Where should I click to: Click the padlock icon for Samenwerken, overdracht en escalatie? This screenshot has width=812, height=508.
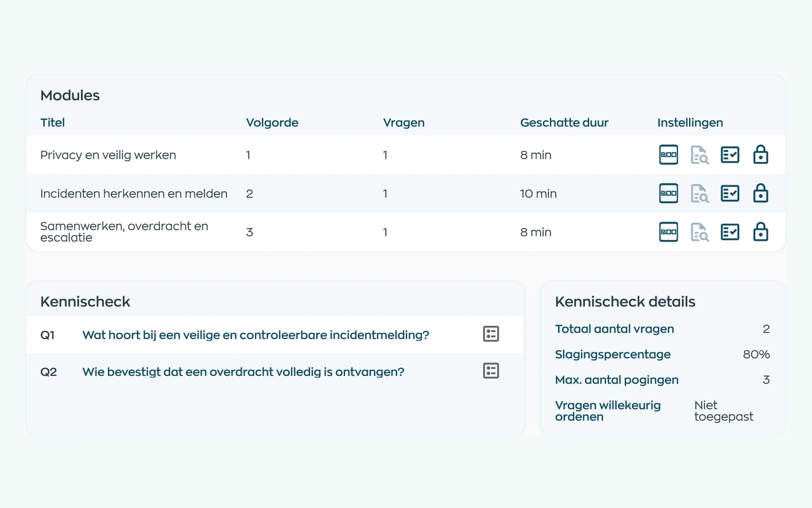click(x=761, y=232)
